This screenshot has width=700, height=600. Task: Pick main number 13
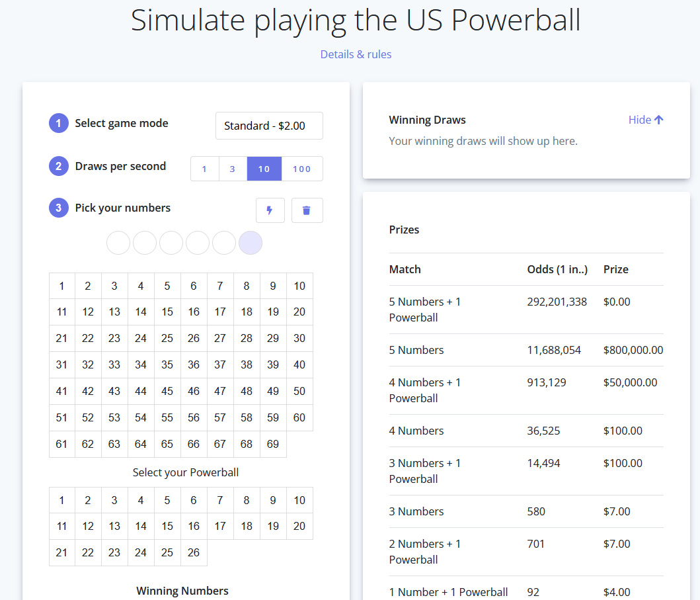(x=114, y=312)
